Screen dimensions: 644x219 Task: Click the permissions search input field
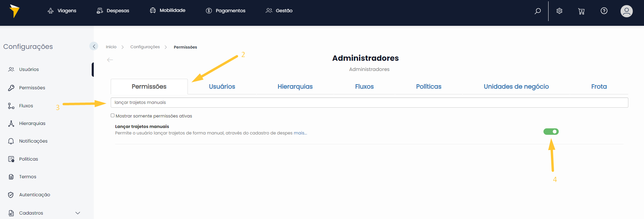coord(369,103)
